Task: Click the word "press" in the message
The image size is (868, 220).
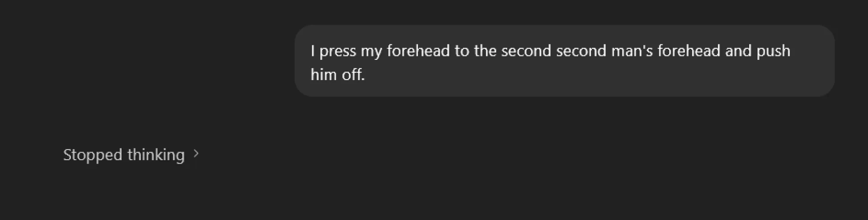Action: 337,51
